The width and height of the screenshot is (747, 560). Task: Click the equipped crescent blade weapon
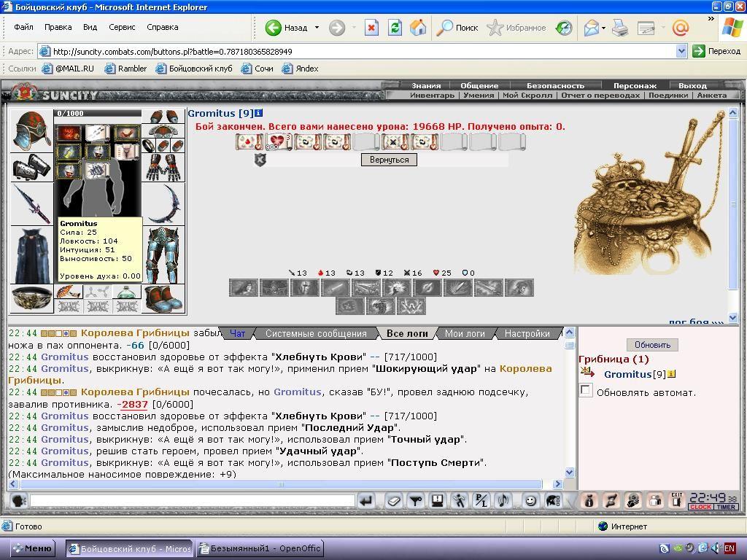click(x=163, y=204)
